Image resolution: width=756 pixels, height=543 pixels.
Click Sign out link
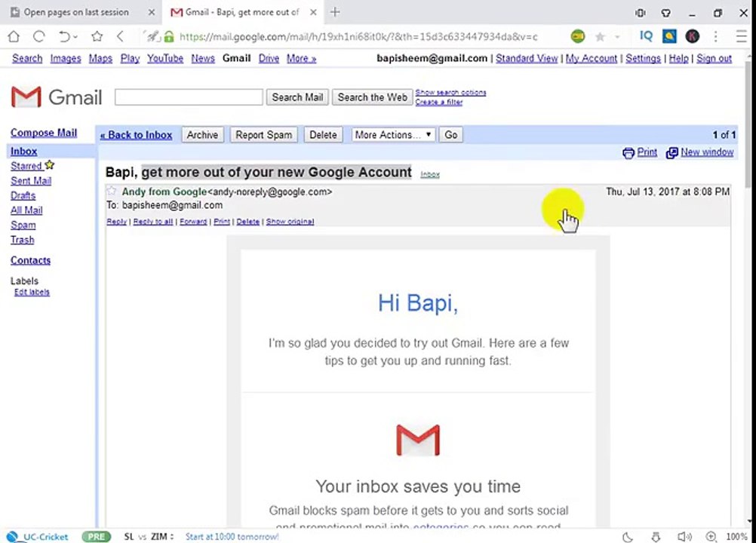(714, 58)
